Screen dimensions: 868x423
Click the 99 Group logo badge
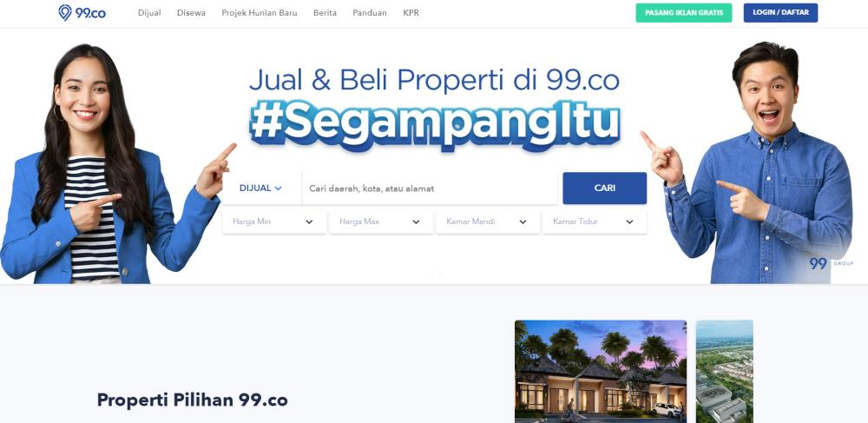click(831, 263)
